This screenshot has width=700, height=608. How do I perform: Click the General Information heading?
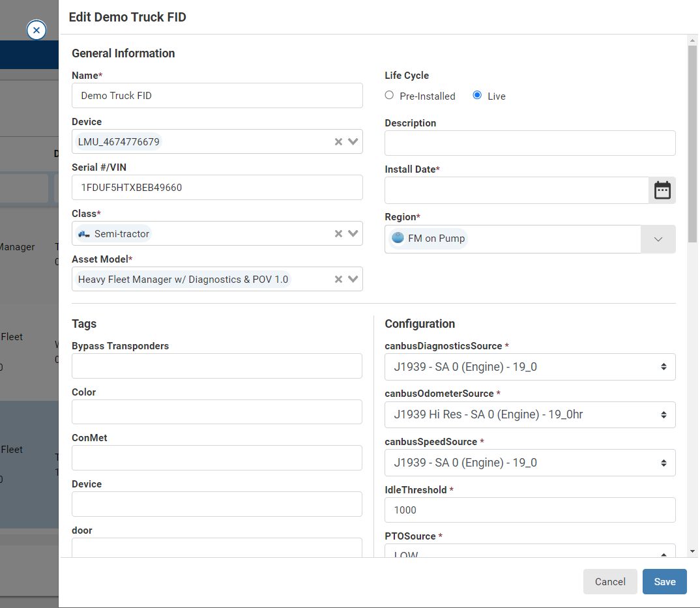tap(123, 53)
